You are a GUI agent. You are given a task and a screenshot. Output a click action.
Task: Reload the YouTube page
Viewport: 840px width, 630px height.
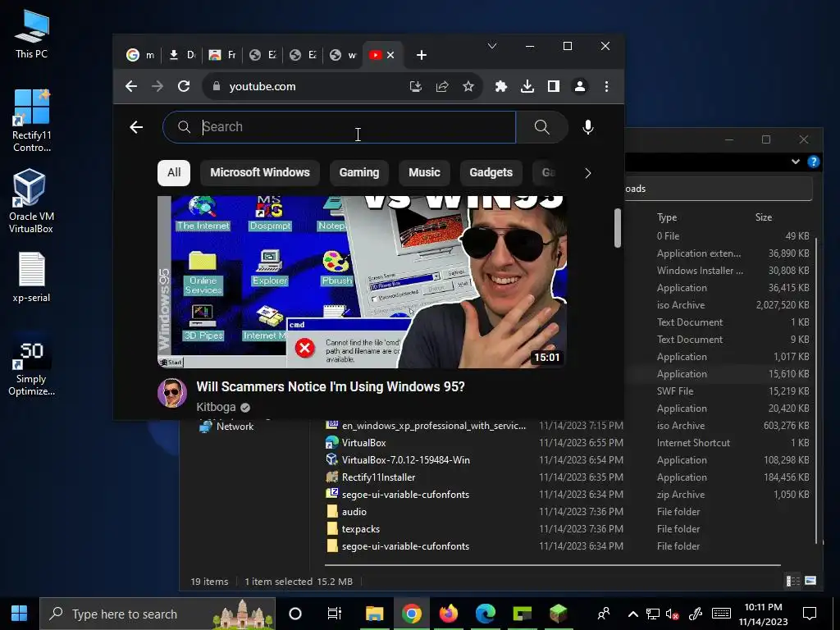click(x=184, y=86)
